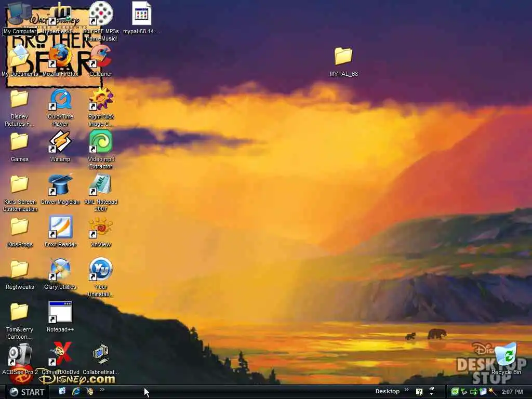Launch Mozilla Firefox shortcut
Screen dimensions: 532x399
coord(60,60)
